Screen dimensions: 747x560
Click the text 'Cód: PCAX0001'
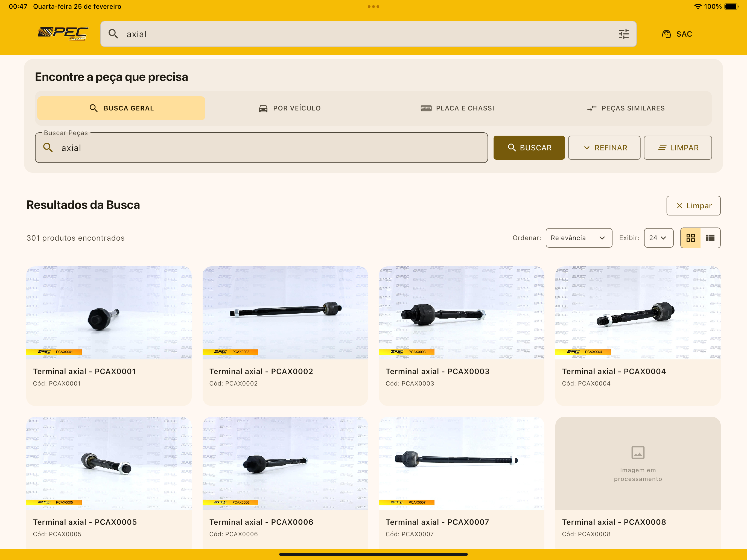(x=57, y=383)
